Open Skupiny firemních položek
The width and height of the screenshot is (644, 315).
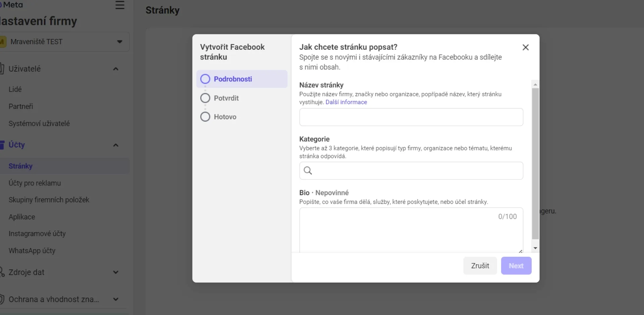coord(49,200)
